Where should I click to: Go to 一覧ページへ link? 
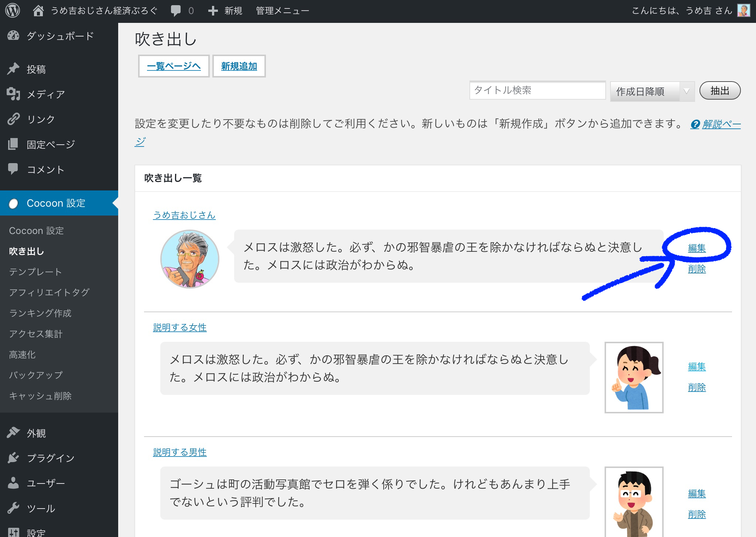click(x=174, y=66)
